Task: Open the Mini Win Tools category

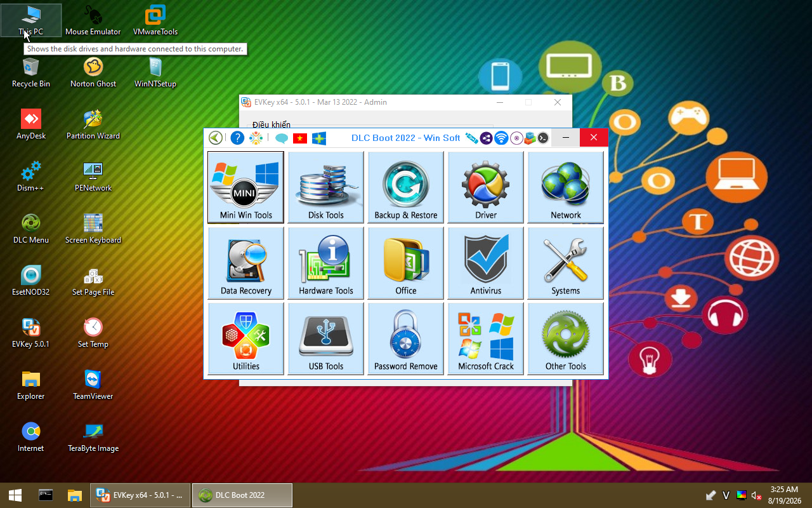Action: pyautogui.click(x=246, y=187)
